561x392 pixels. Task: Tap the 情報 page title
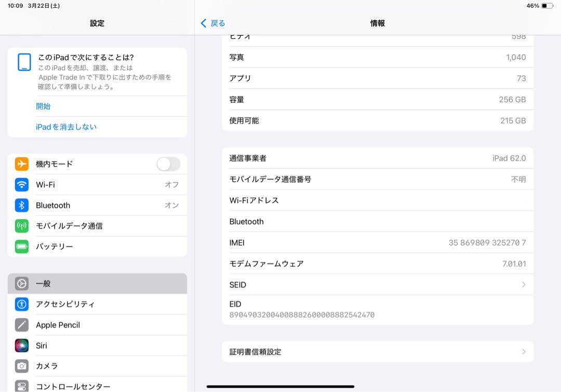pyautogui.click(x=378, y=23)
